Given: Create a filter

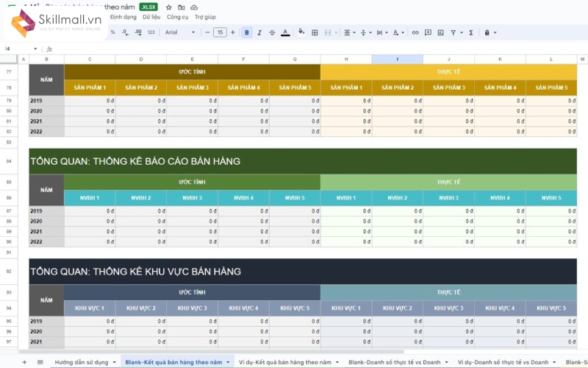Looking at the screenshot, I should 453,32.
